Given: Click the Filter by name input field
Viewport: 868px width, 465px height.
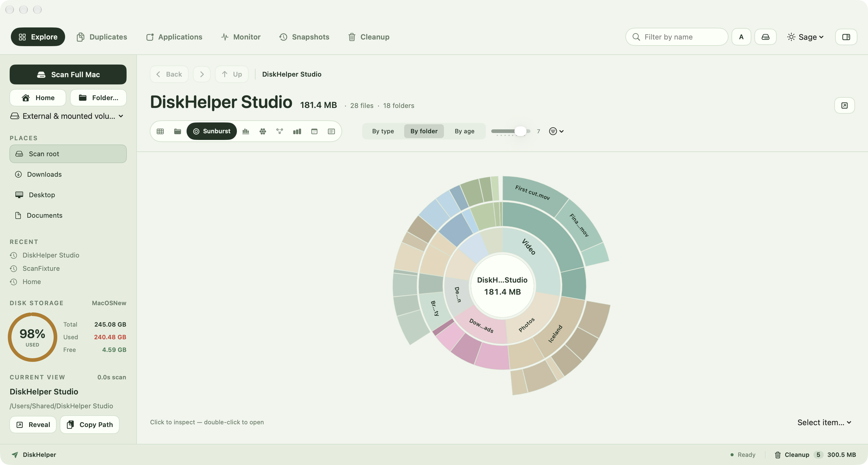Looking at the screenshot, I should point(677,37).
